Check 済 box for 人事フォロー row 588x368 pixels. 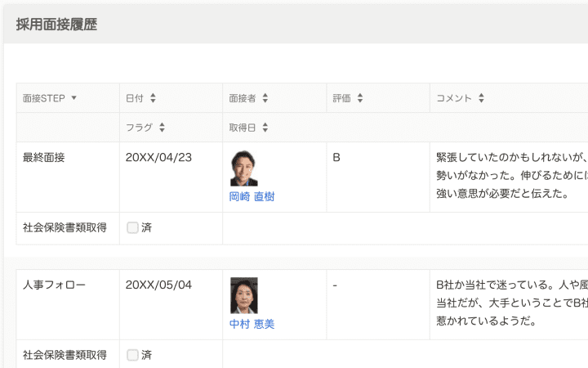132,355
